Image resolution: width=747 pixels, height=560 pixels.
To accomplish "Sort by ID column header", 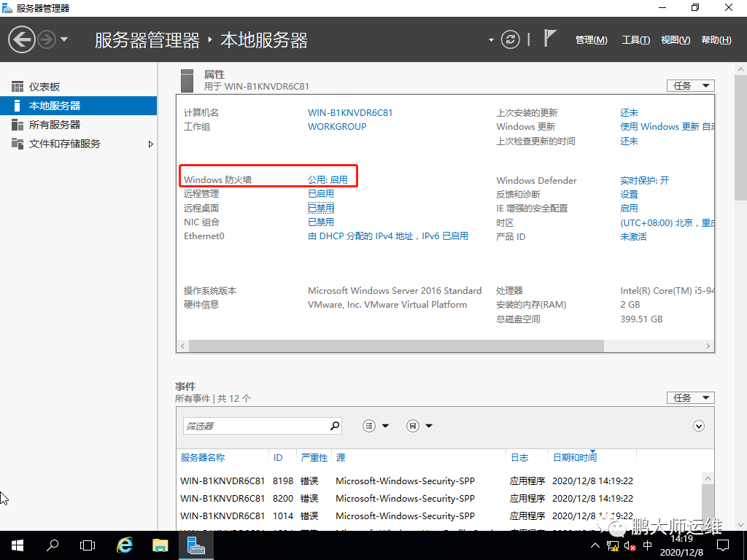I will point(278,458).
